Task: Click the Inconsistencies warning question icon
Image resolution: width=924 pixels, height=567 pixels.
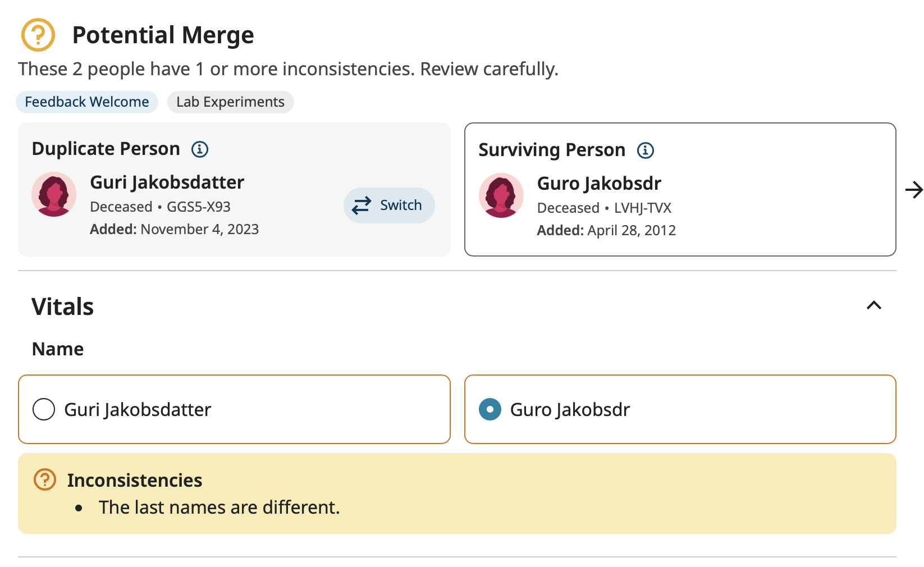Action: tap(45, 480)
